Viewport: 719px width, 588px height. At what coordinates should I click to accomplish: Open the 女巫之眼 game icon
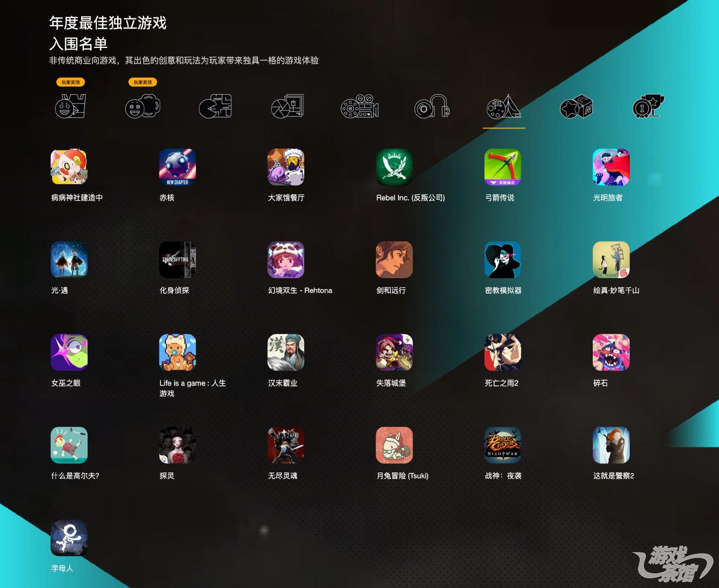click(69, 352)
